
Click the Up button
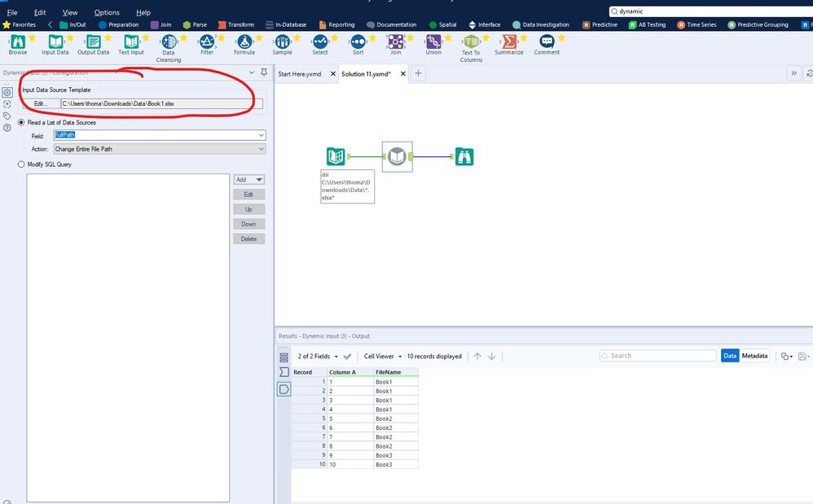[x=249, y=209]
